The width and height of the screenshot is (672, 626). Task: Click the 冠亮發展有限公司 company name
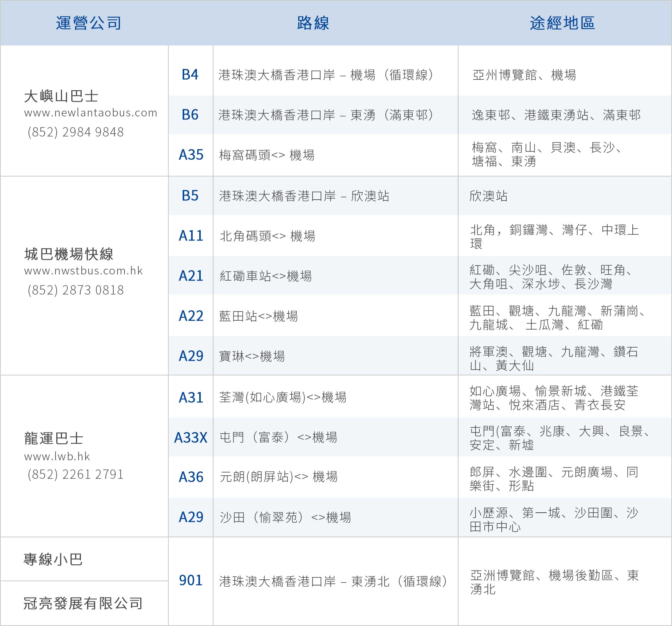click(83, 603)
